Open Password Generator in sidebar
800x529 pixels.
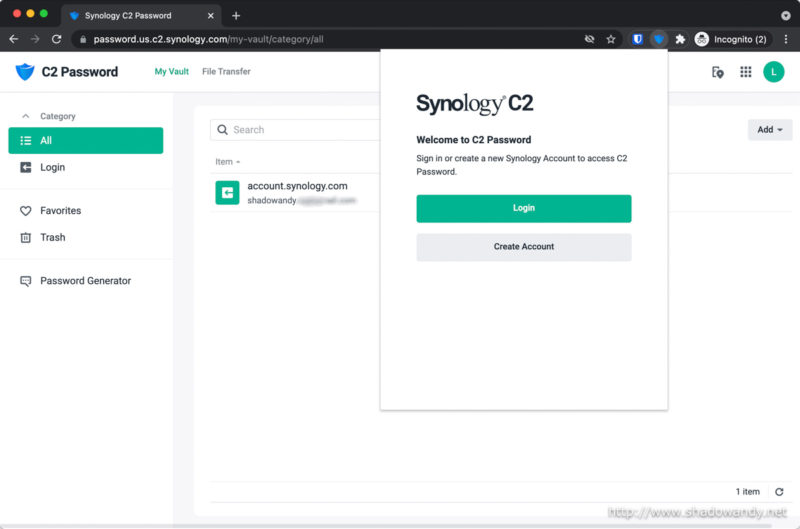86,281
